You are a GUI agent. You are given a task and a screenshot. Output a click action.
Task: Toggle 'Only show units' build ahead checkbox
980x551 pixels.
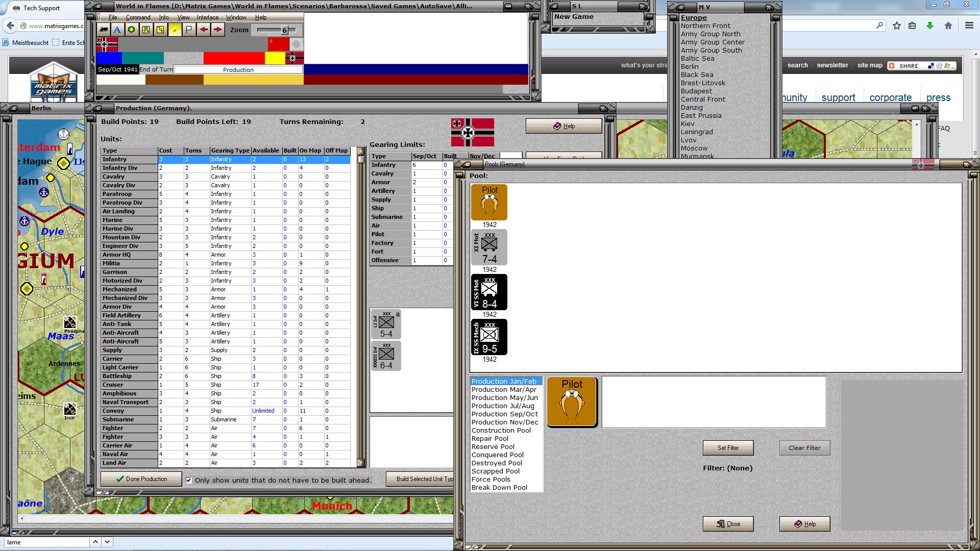coord(189,480)
